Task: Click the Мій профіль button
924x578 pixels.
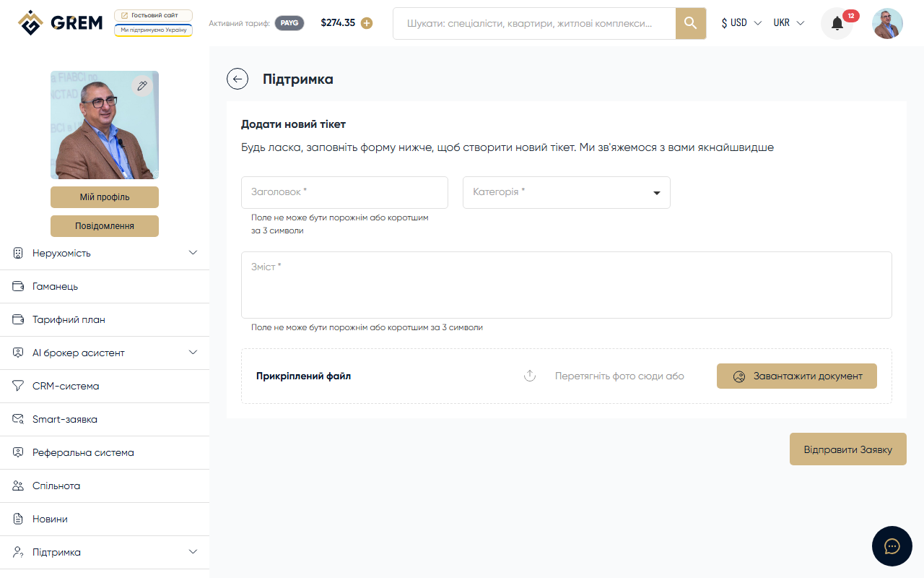Action: click(x=105, y=197)
